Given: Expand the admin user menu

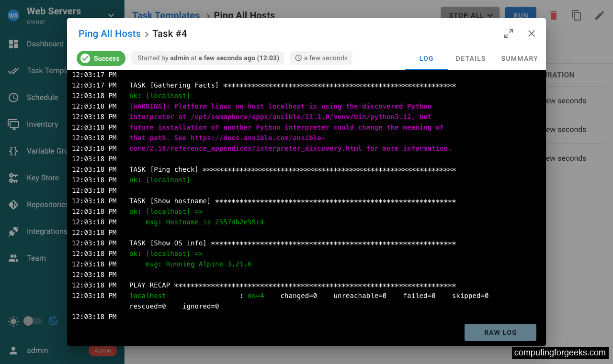Looking at the screenshot, I should click(x=37, y=350).
